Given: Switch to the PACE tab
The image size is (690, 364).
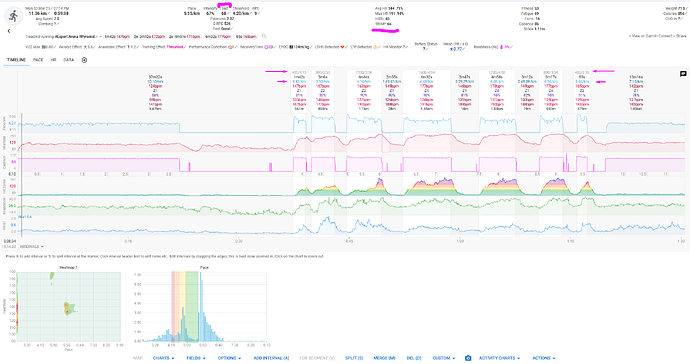Looking at the screenshot, I should click(38, 60).
